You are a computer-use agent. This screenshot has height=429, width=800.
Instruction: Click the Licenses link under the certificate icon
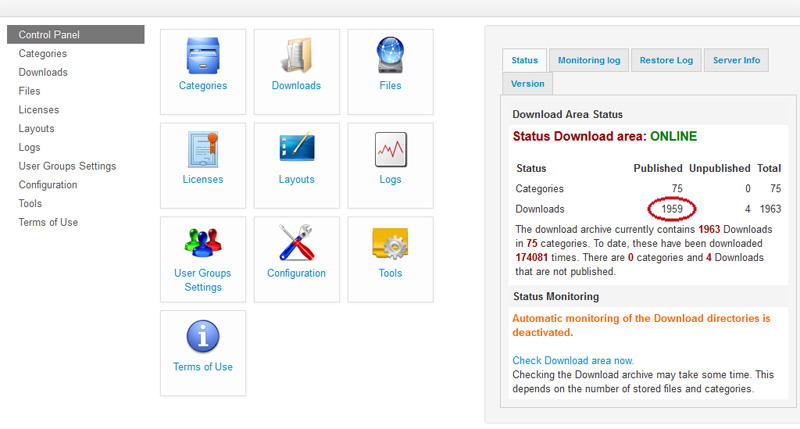click(203, 180)
